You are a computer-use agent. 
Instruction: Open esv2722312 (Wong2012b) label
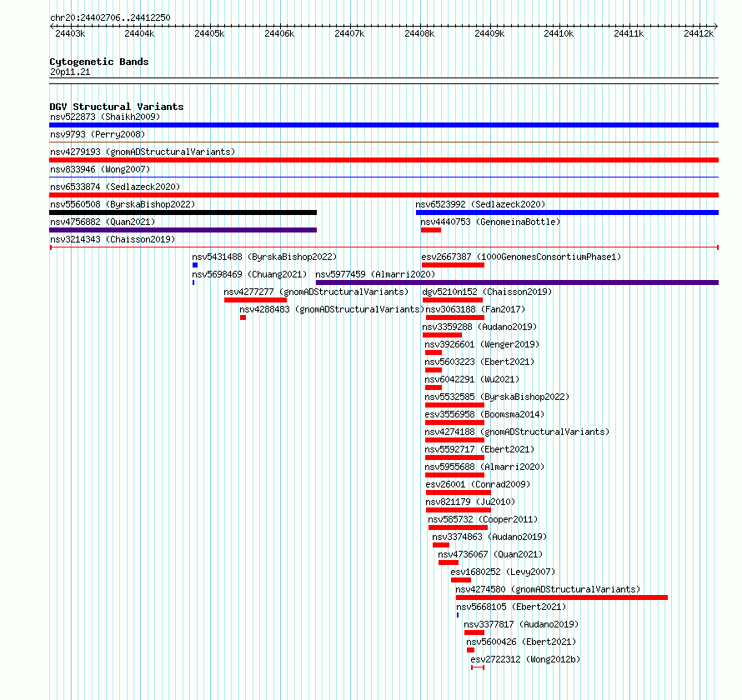[525, 659]
